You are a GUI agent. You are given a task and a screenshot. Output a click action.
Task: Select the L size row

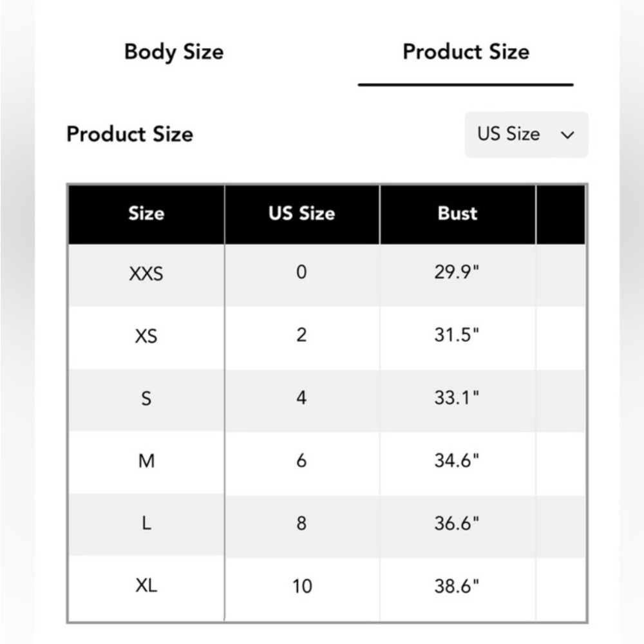[x=327, y=526]
